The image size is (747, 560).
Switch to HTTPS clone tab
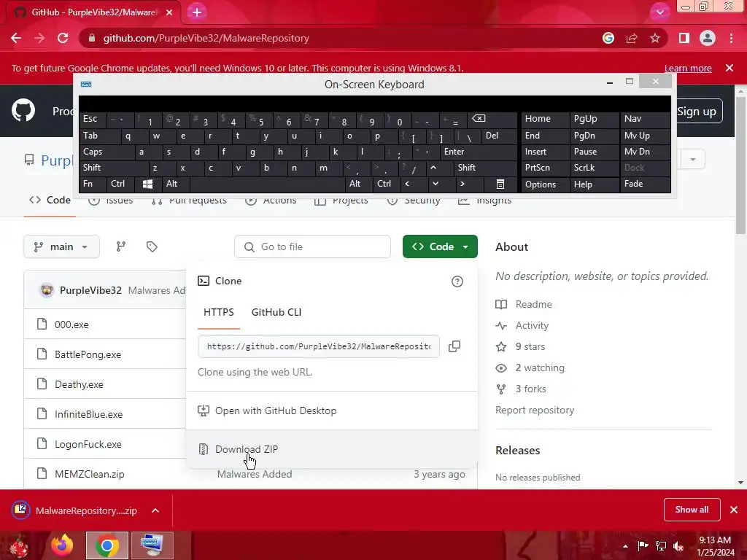(219, 312)
